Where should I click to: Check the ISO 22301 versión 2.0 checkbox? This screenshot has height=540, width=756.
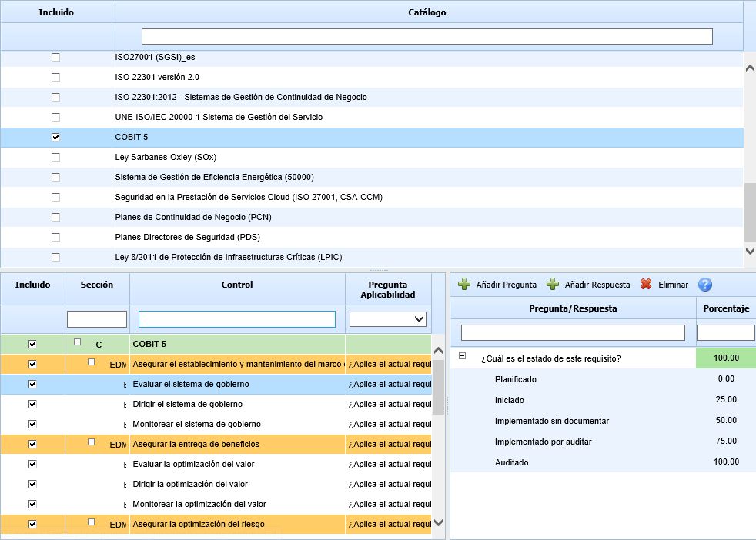point(55,77)
